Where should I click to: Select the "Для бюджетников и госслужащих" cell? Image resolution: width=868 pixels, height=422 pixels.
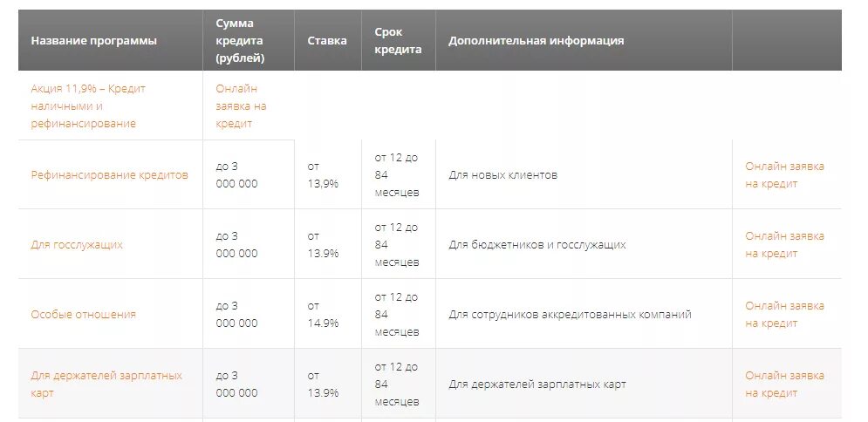537,244
